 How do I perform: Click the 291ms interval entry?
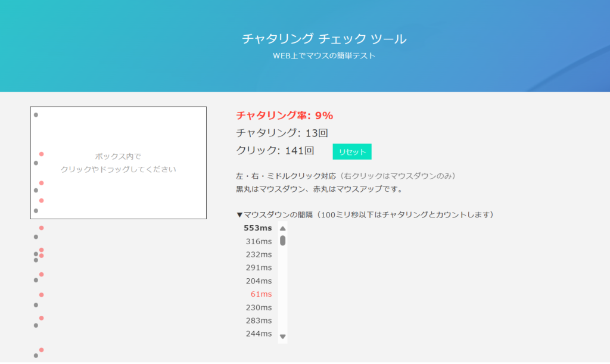point(259,267)
